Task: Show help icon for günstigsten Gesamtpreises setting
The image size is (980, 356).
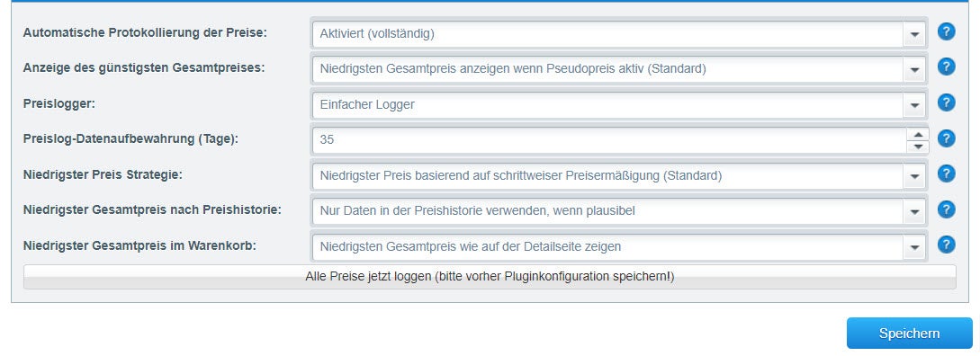Action: (946, 67)
